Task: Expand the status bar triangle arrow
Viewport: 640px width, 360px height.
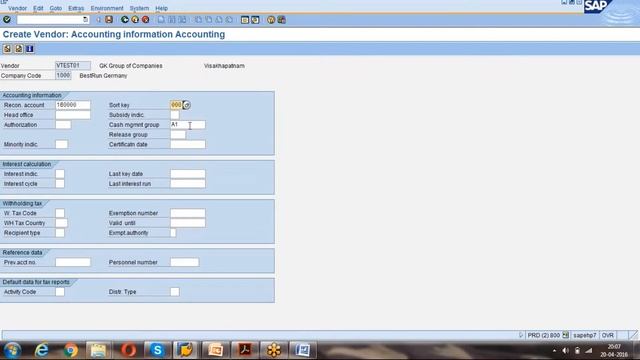Action: 521,335
